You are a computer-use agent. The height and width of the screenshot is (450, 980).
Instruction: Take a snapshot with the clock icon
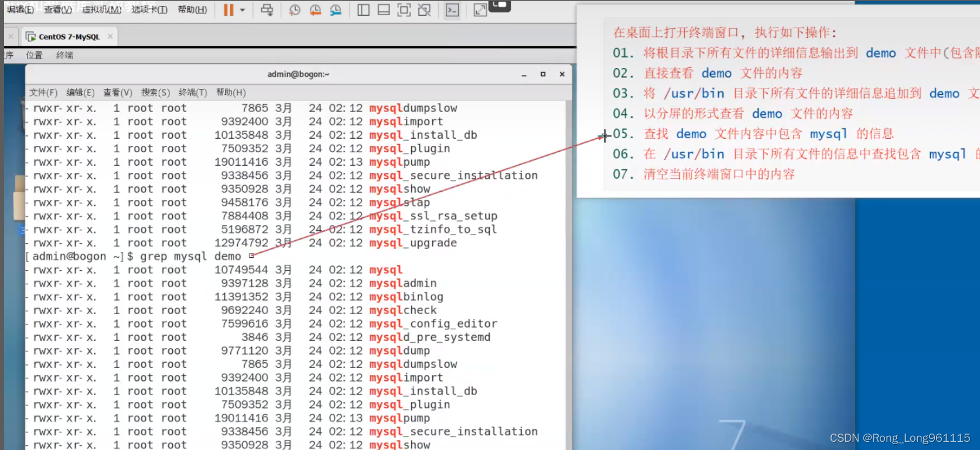pos(295,10)
